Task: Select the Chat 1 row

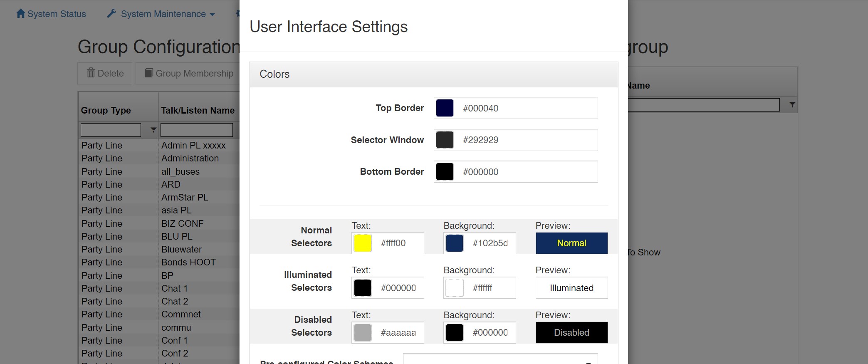Action: (x=159, y=288)
